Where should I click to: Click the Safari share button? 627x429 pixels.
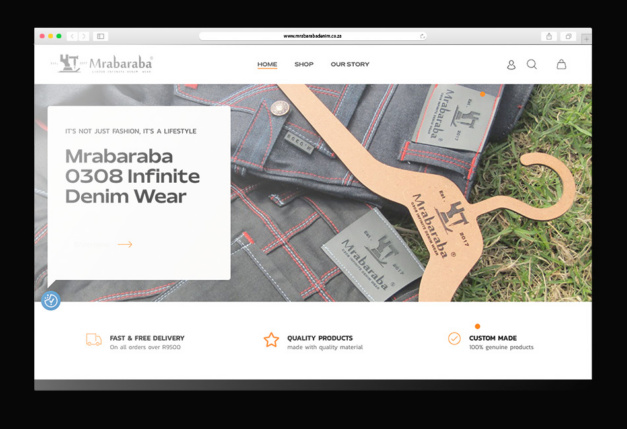549,36
